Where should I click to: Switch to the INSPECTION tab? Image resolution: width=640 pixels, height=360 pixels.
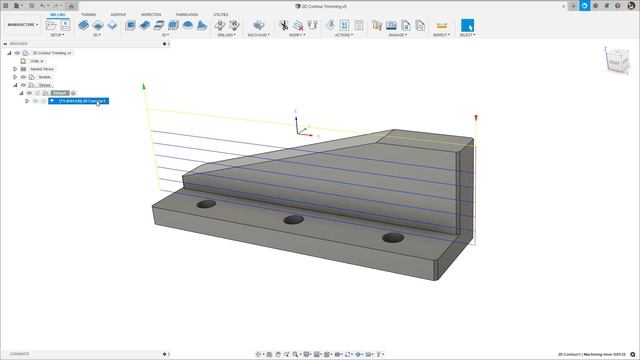pyautogui.click(x=151, y=15)
